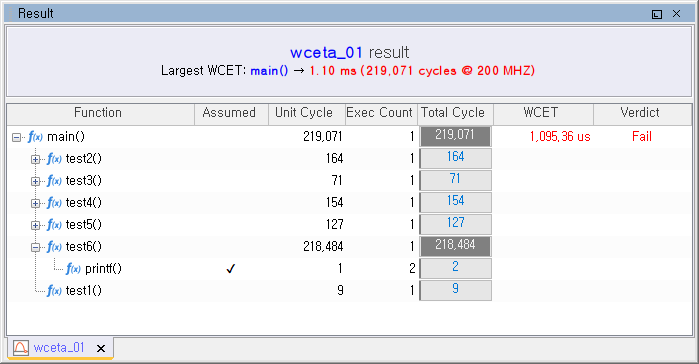Click the exec count 2 for printf()
The image size is (699, 364).
[x=412, y=269]
